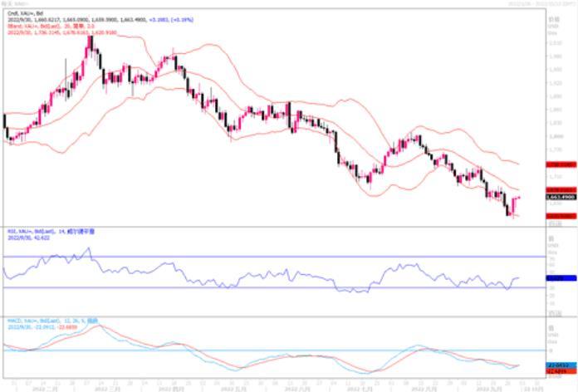
Task: Select the RSI lower oversold horizontal line
Action: pyautogui.click(x=249, y=287)
